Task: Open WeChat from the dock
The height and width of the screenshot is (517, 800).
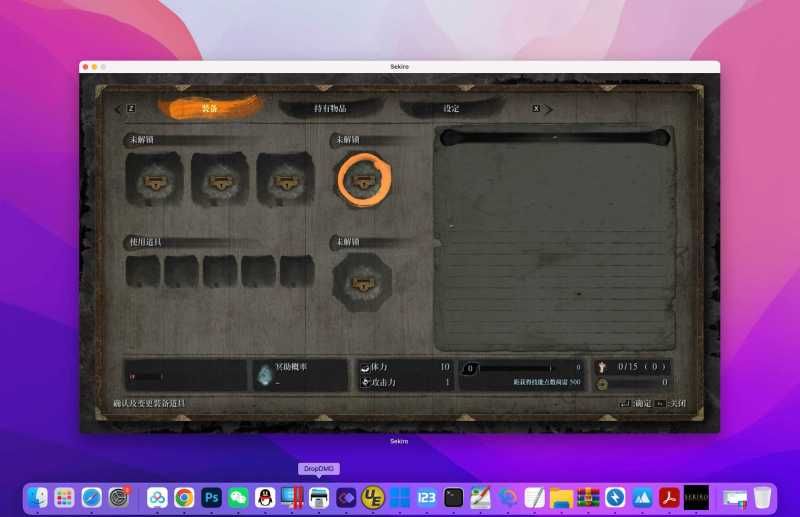Action: coord(238,498)
